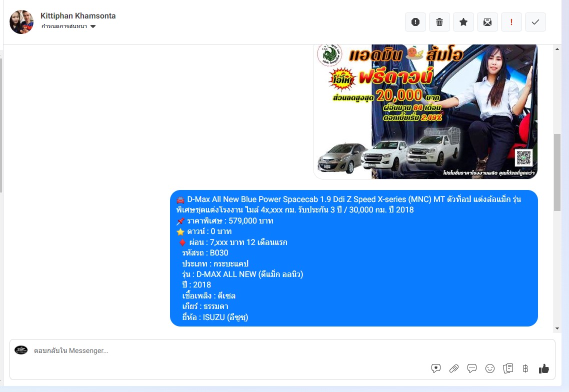The width and height of the screenshot is (569, 392).
Task: Click the 'ยี่ห้อ : ISUZU' line
Action: pyautogui.click(x=215, y=317)
